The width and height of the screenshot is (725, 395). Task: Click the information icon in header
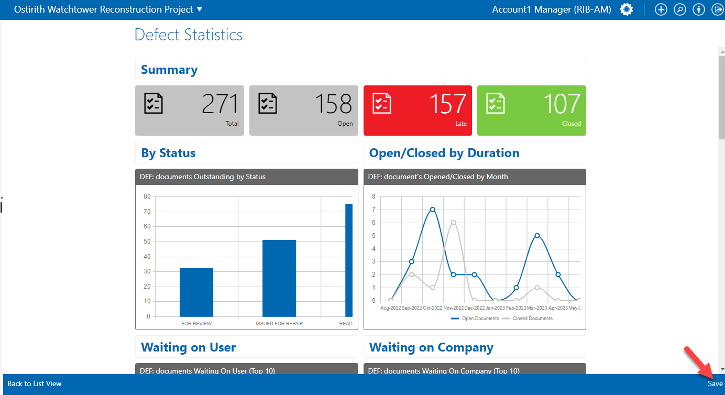699,9
